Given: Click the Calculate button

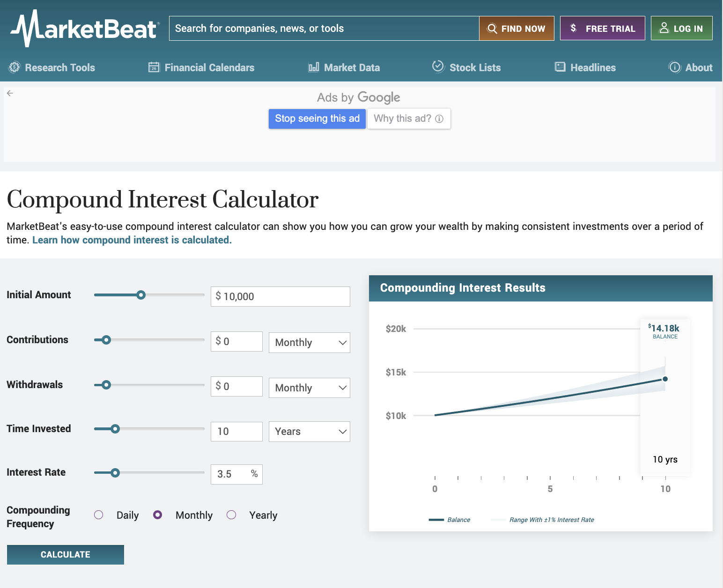Looking at the screenshot, I should [66, 555].
